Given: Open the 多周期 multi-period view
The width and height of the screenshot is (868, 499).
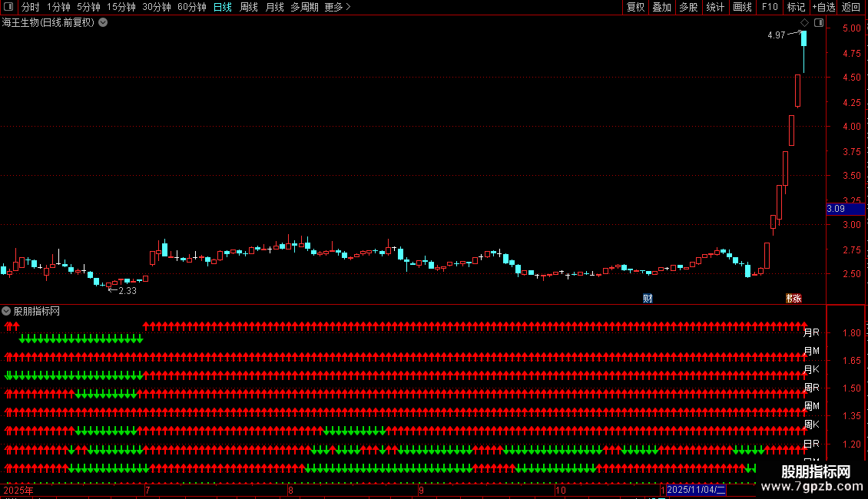Looking at the screenshot, I should 304,7.
